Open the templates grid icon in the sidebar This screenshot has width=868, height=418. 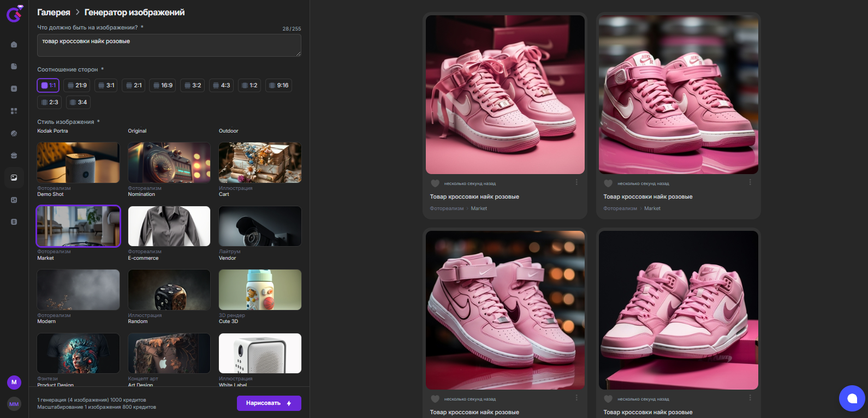[14, 111]
